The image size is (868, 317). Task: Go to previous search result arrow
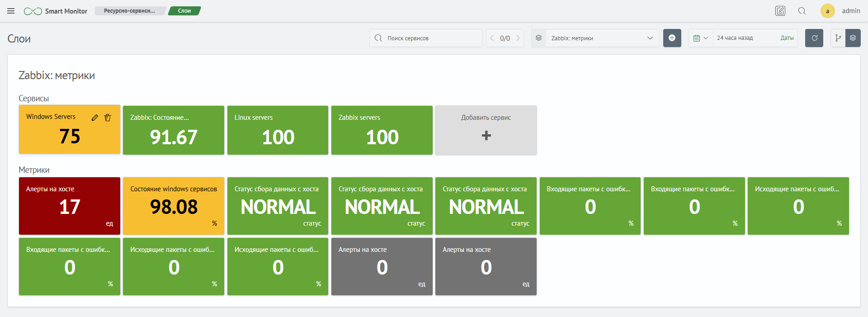click(492, 38)
